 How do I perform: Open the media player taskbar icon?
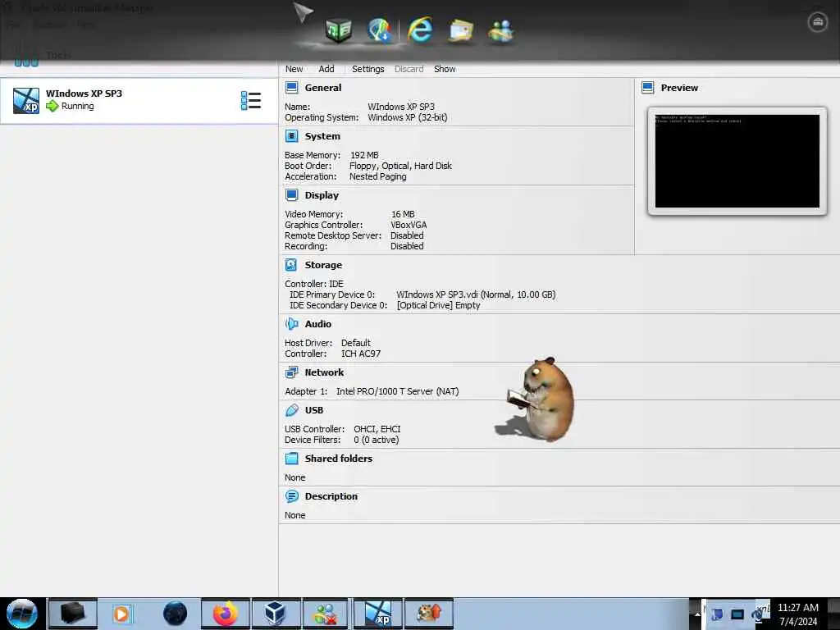coord(121,614)
